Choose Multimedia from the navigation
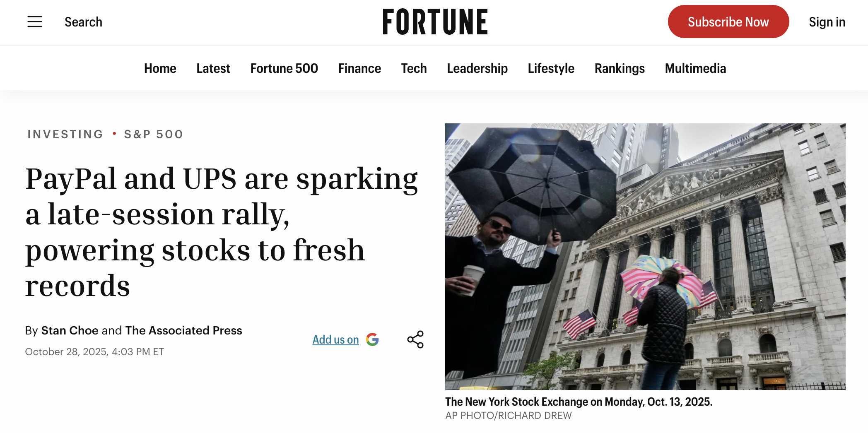The height and width of the screenshot is (433, 868). [695, 68]
